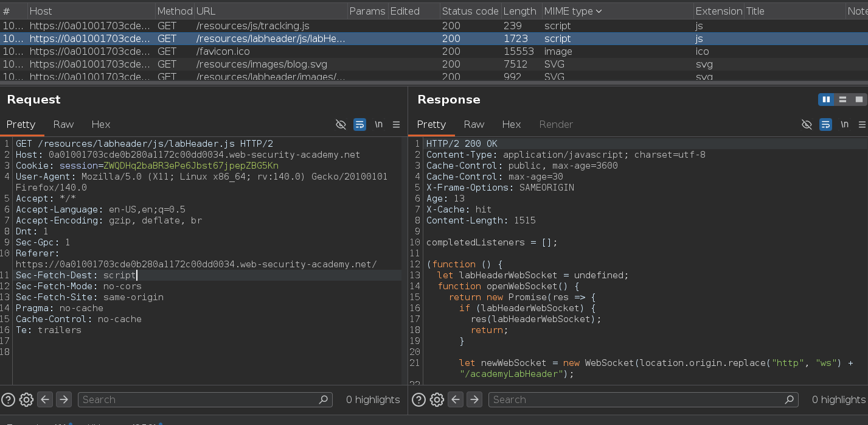
Task: Click the magnifier icon in Response search
Action: (x=790, y=399)
